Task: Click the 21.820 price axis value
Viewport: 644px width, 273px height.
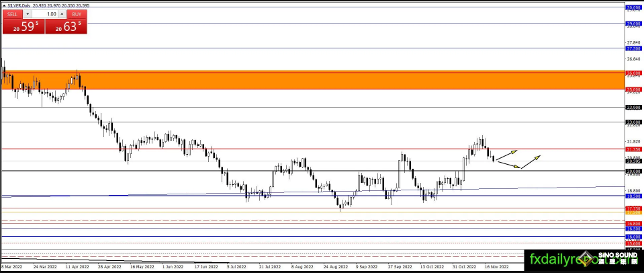Action: [633, 141]
